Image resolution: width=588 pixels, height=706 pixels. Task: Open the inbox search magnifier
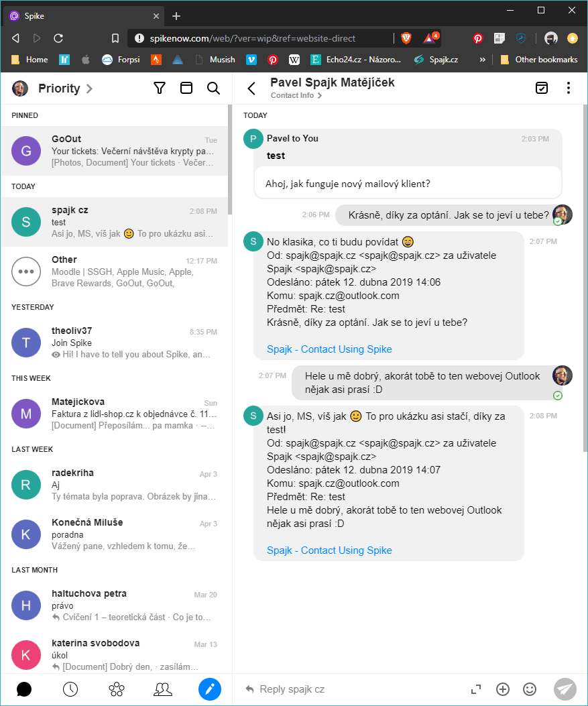(213, 88)
